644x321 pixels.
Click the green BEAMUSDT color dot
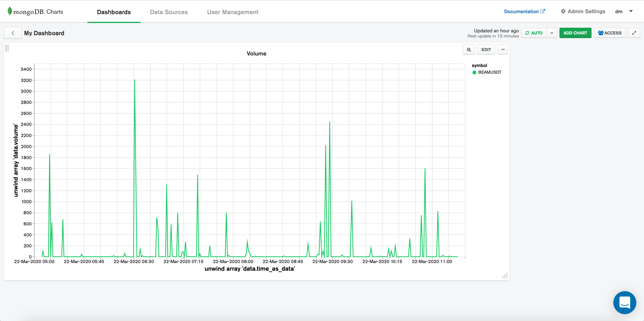pos(474,72)
